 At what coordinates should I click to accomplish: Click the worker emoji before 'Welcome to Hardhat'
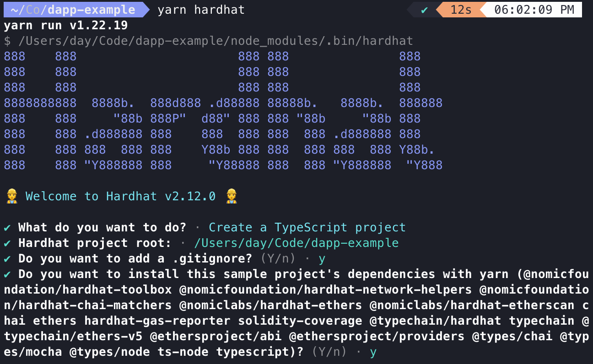tap(11, 196)
